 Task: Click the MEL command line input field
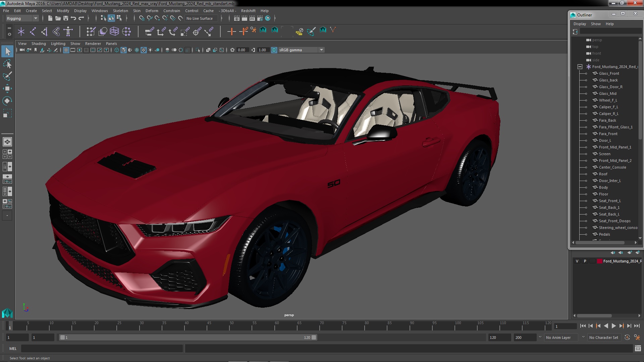click(x=102, y=349)
